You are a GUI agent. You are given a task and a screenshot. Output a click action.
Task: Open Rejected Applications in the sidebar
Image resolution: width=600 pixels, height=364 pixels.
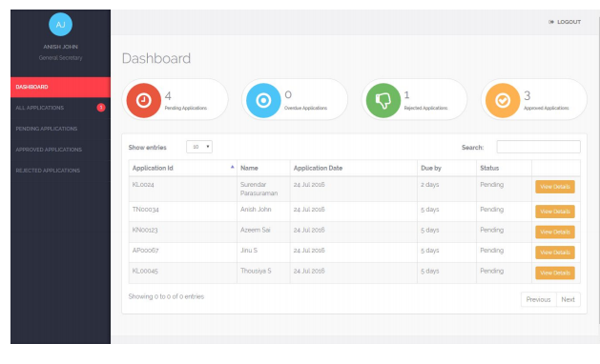(x=60, y=171)
